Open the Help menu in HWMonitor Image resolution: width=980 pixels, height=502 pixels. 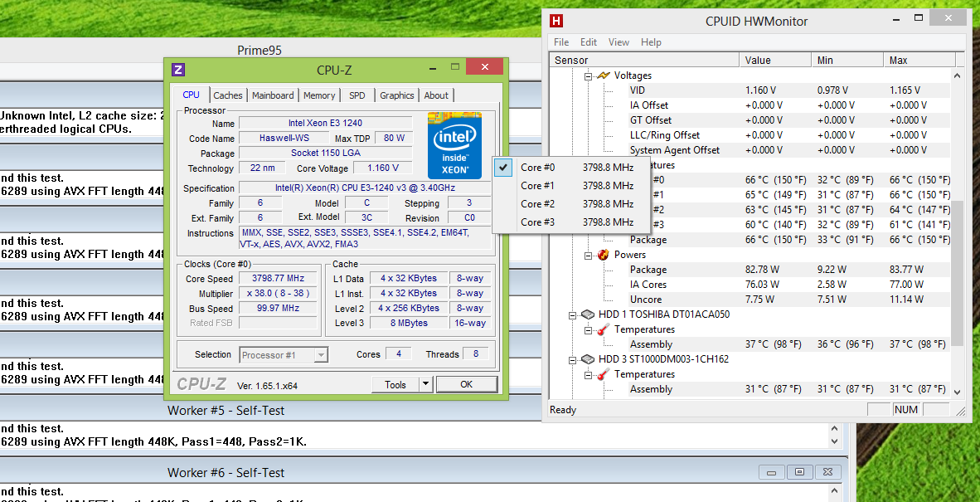(651, 41)
